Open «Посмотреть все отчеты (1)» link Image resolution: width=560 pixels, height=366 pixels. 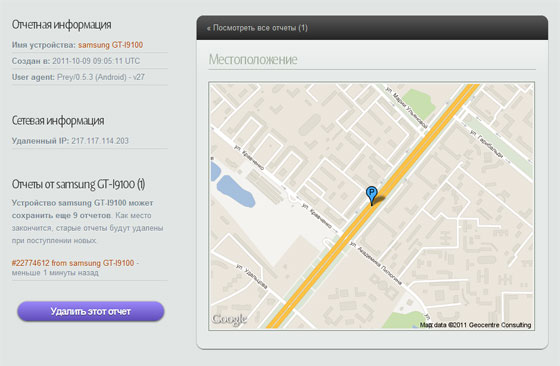pos(257,28)
